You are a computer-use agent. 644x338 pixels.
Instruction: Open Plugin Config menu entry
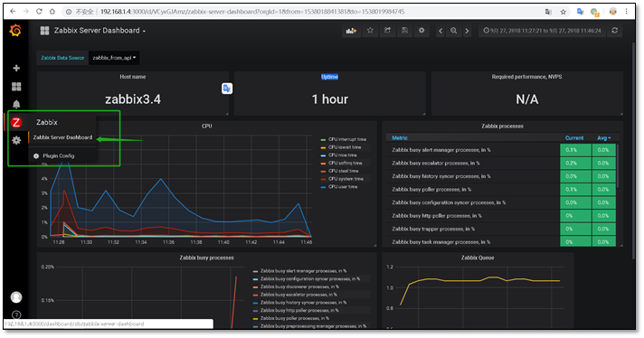pyautogui.click(x=58, y=155)
